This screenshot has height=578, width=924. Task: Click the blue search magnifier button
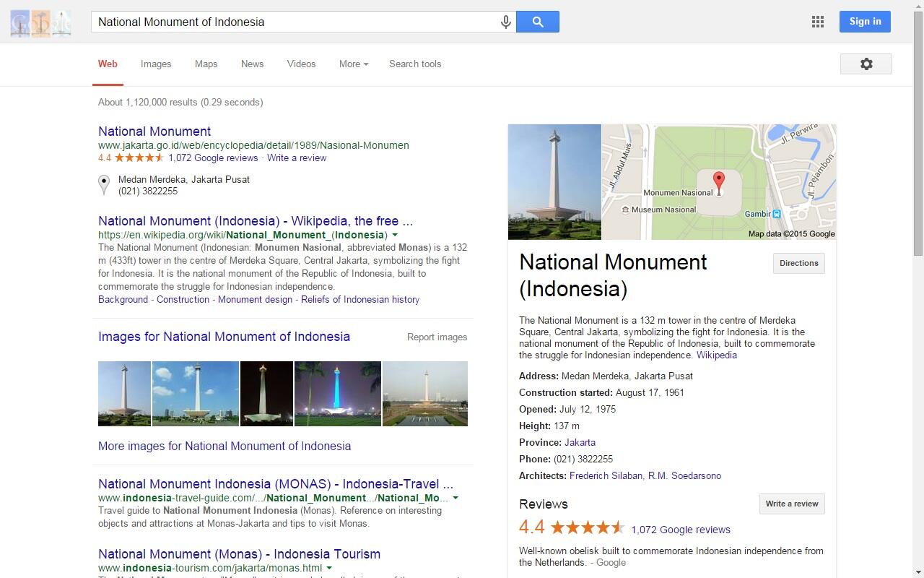538,22
